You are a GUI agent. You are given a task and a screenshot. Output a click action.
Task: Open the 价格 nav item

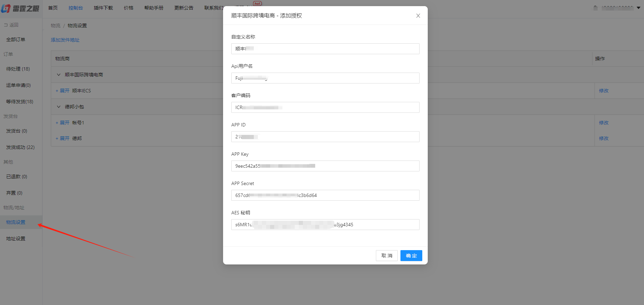click(x=129, y=8)
